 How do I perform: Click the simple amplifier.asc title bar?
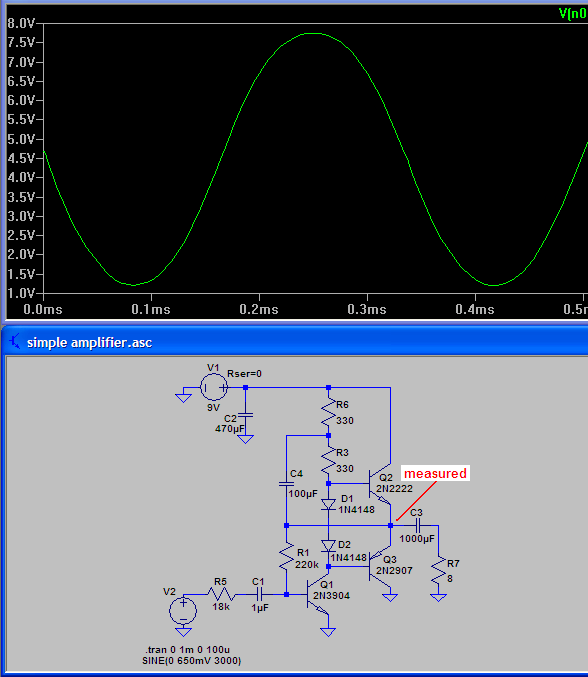[x=296, y=342]
